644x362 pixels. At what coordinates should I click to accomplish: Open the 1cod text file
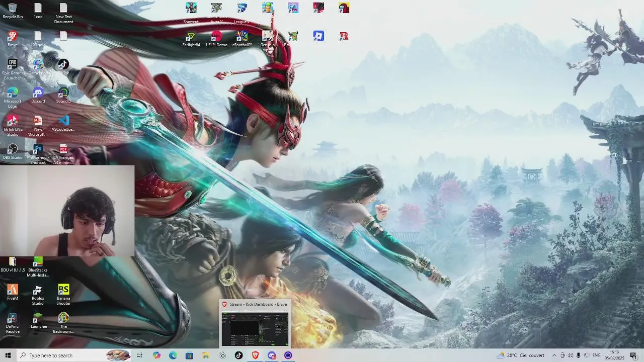[38, 11]
